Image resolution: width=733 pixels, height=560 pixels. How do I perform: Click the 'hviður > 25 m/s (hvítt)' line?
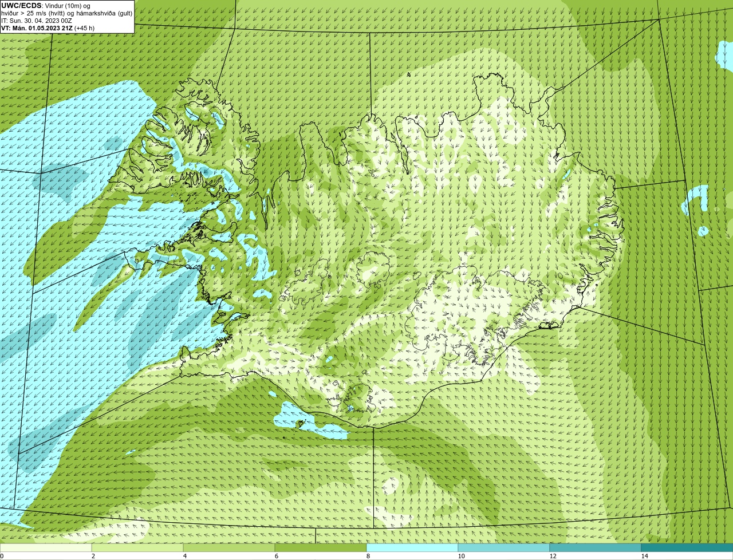coord(67,13)
